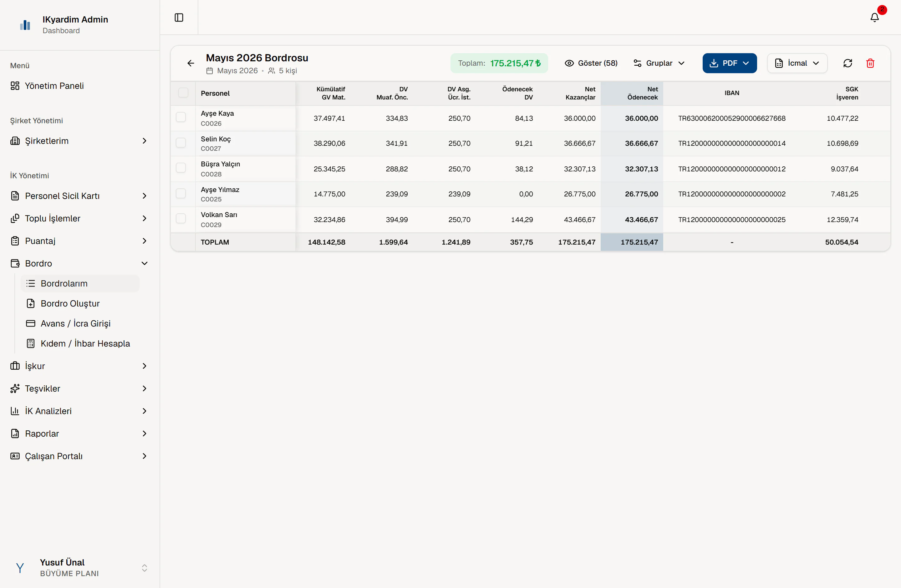
Task: Select Bordrolarım menu item
Action: [80, 283]
